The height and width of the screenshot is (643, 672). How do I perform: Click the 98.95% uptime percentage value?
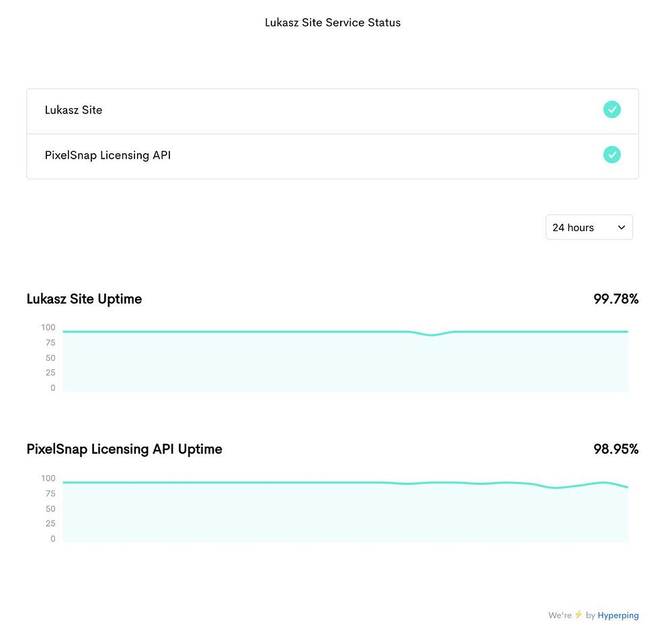[616, 449]
